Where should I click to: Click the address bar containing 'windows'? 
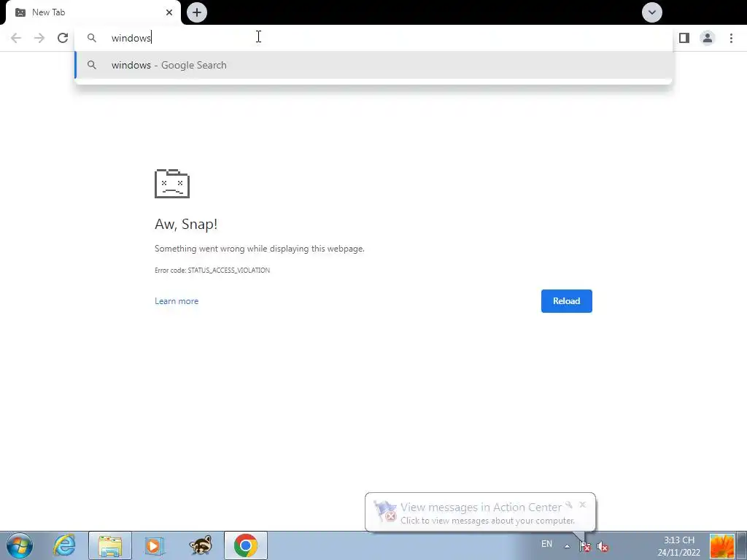click(373, 38)
